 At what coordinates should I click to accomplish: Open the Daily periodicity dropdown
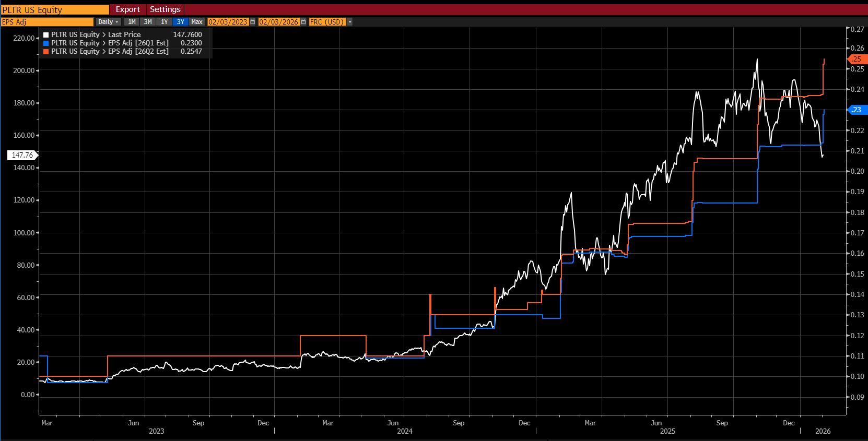click(x=108, y=22)
